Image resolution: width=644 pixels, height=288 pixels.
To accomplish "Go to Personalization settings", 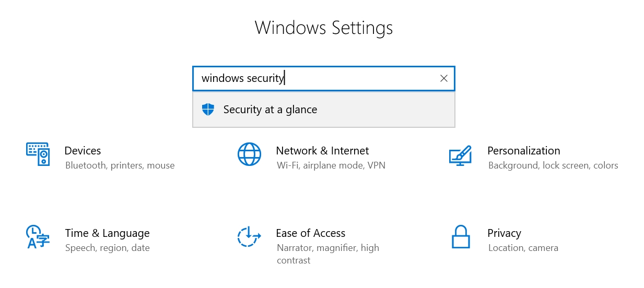I will click(523, 151).
